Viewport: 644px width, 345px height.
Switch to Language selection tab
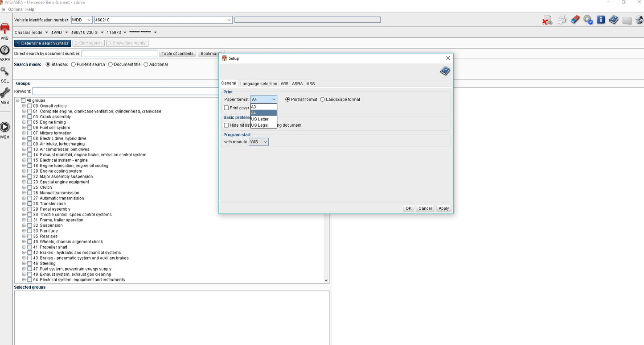tap(258, 84)
